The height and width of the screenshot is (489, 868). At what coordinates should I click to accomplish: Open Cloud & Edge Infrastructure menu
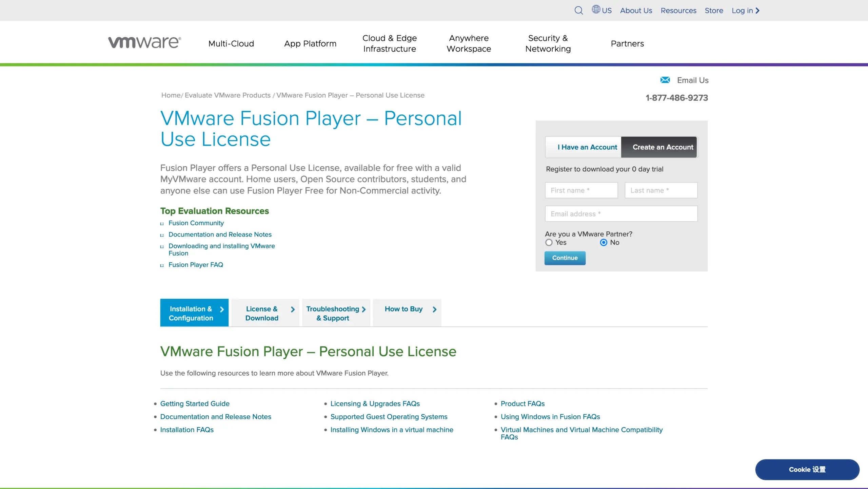click(390, 43)
